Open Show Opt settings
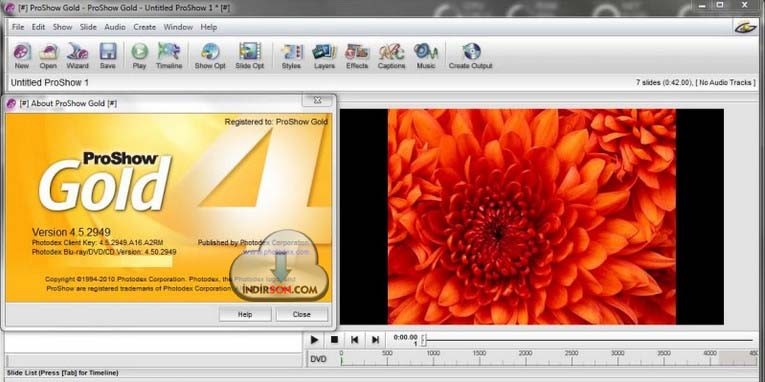 tap(210, 56)
